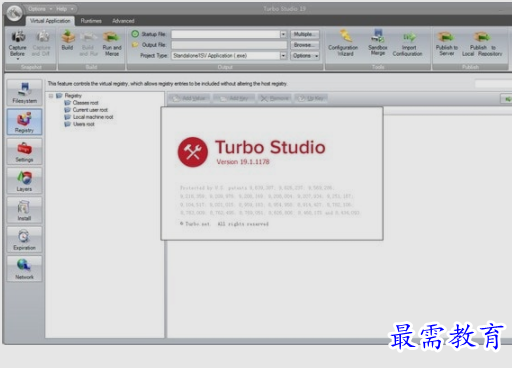Click the Startup File input field

click(226, 34)
